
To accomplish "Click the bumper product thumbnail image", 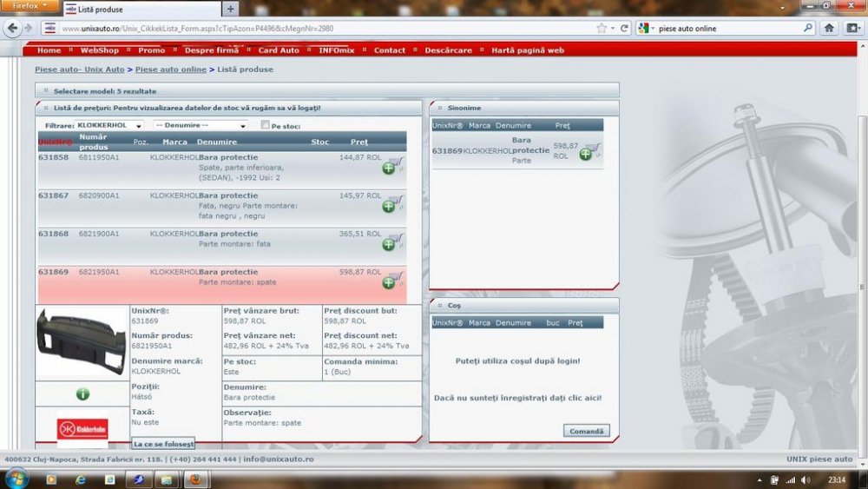I will [82, 342].
